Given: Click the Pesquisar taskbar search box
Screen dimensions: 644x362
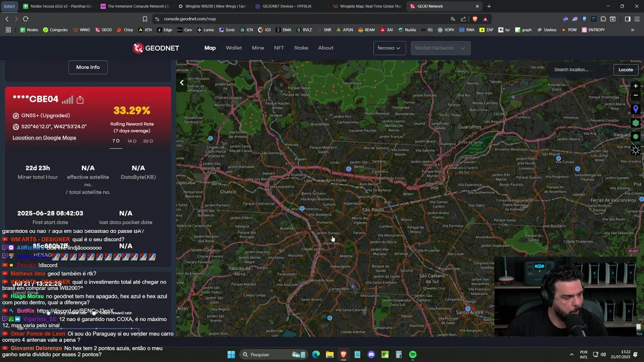Looking at the screenshot, I should (273, 354).
